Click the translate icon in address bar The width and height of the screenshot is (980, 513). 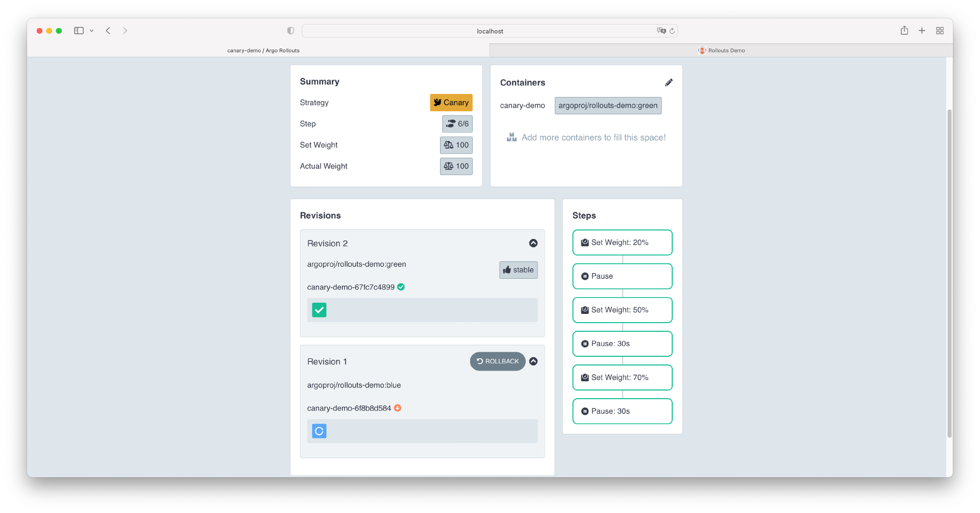coord(661,31)
